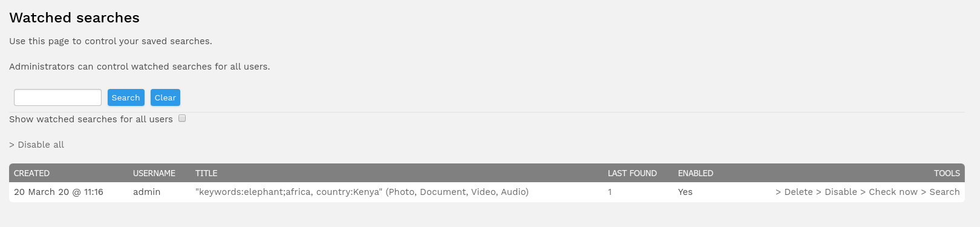The height and width of the screenshot is (227, 980).
Task: Click the blue Search button
Action: tap(126, 97)
